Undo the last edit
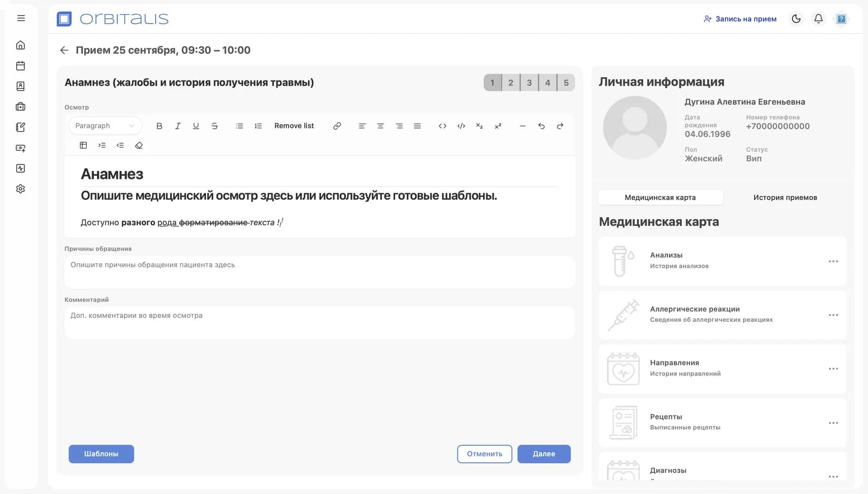868x494 pixels. pos(541,126)
